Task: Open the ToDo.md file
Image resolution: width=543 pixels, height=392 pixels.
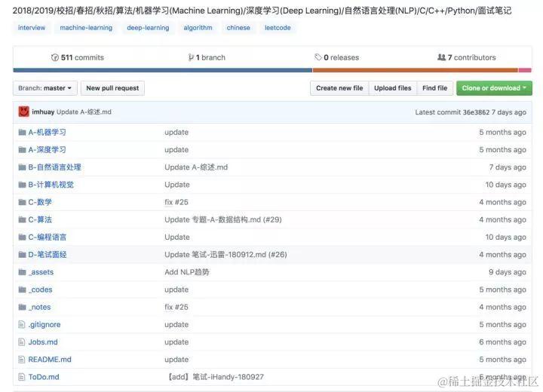Action: (x=44, y=377)
